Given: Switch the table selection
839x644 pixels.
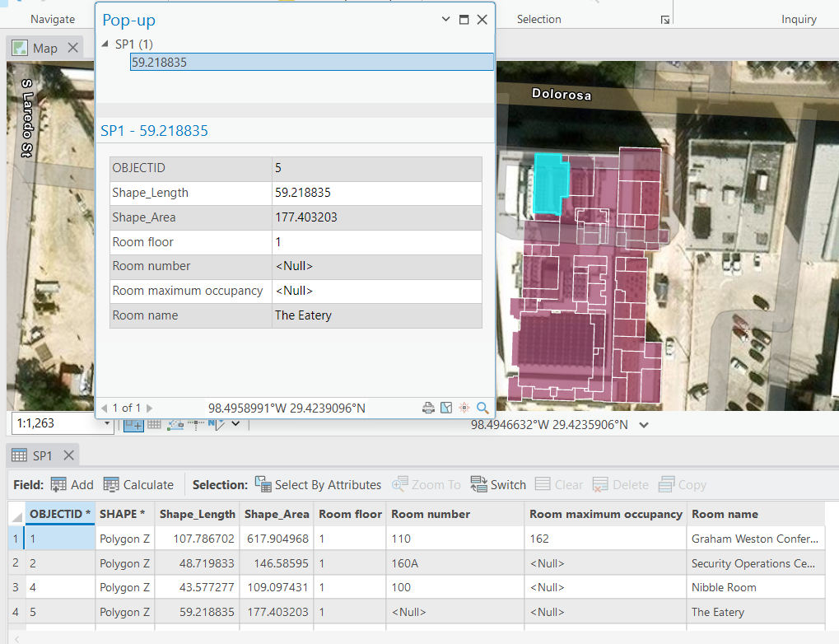Looking at the screenshot, I should pyautogui.click(x=498, y=485).
